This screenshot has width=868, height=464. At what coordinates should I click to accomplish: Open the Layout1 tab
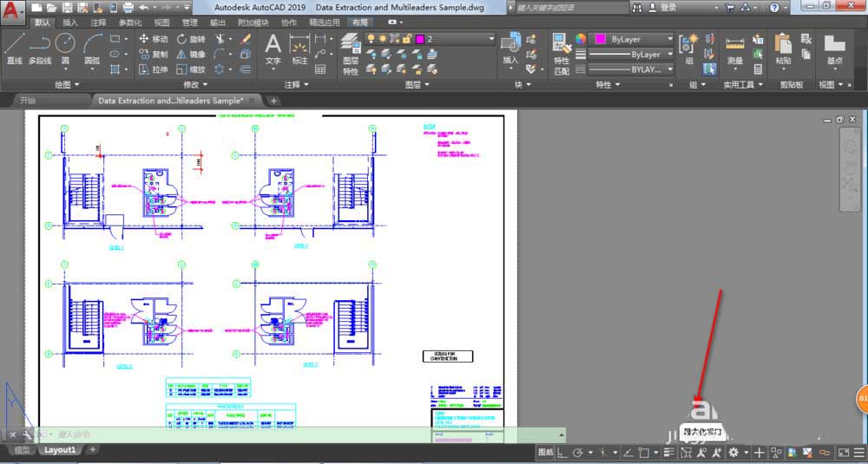(60, 450)
